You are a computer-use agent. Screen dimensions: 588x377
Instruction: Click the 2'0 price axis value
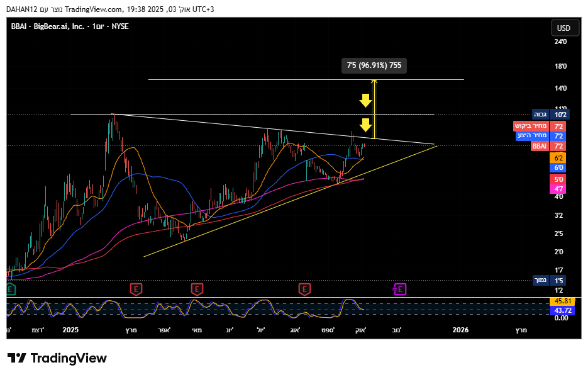558,252
